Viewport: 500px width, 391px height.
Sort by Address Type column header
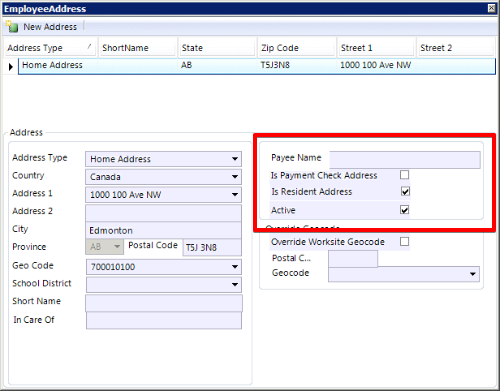[51, 48]
